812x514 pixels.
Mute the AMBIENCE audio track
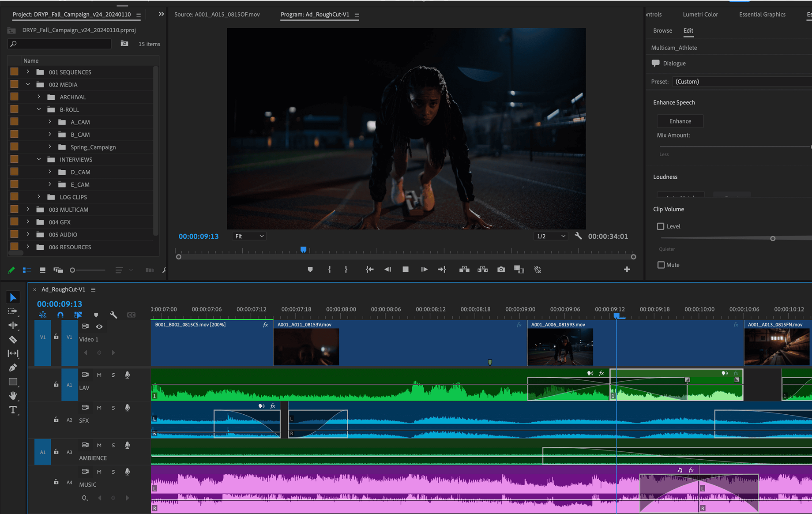tap(99, 445)
